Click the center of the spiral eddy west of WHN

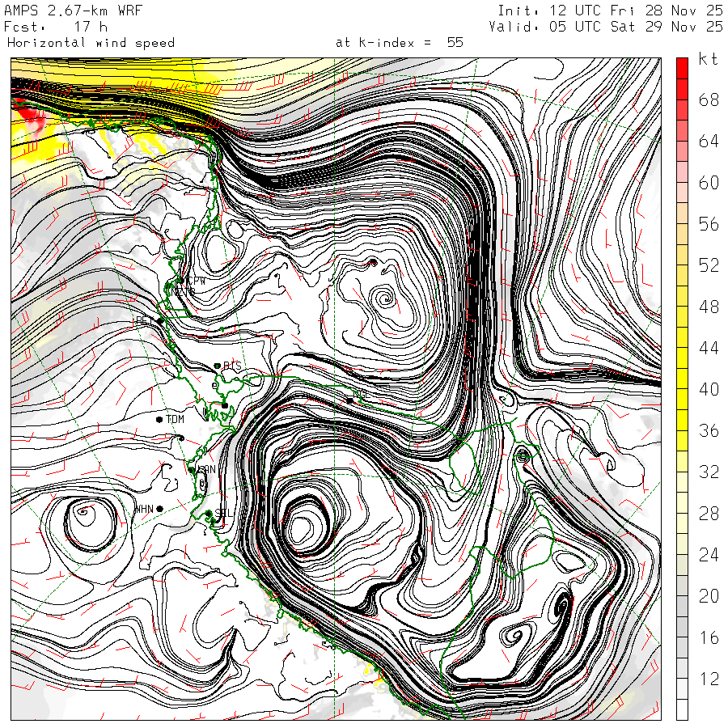(x=83, y=512)
